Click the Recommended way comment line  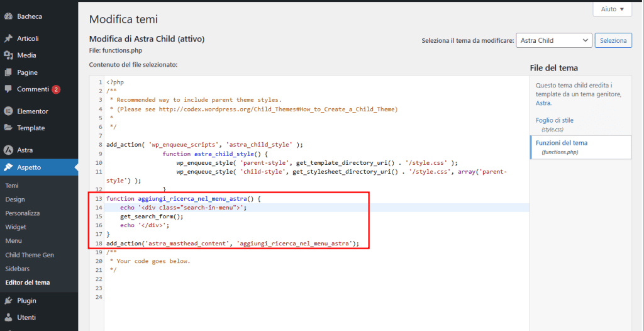pyautogui.click(x=196, y=100)
